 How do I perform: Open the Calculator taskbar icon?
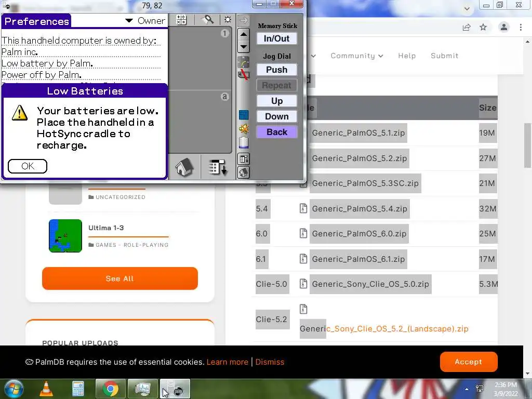coord(78,389)
